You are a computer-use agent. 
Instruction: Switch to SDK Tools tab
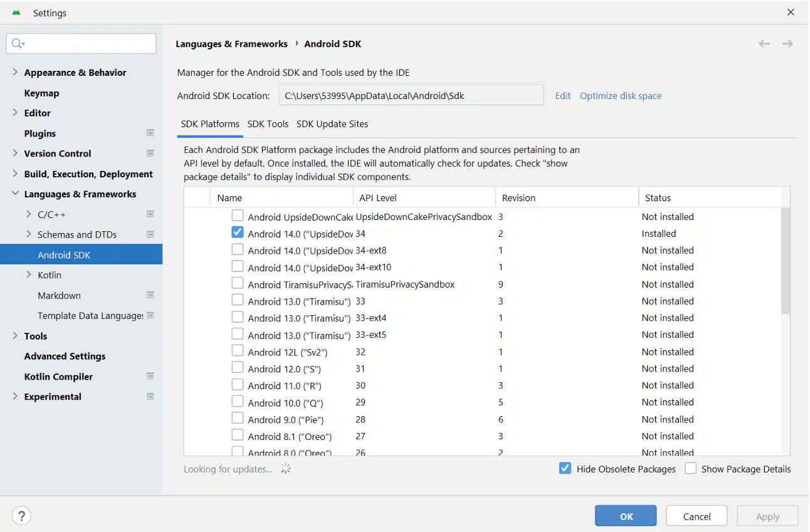coord(268,124)
